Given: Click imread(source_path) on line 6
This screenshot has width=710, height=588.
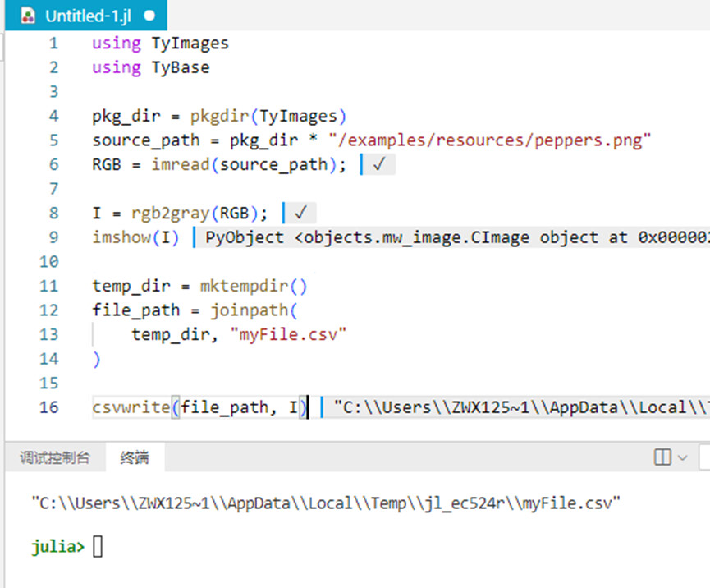Looking at the screenshot, I should coord(245,164).
